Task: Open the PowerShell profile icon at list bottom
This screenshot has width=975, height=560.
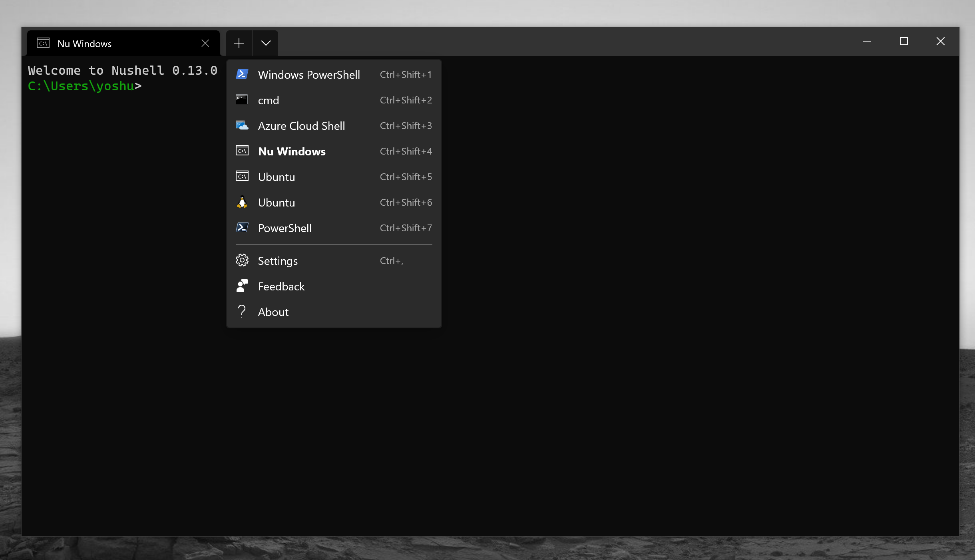Action: pos(242,228)
